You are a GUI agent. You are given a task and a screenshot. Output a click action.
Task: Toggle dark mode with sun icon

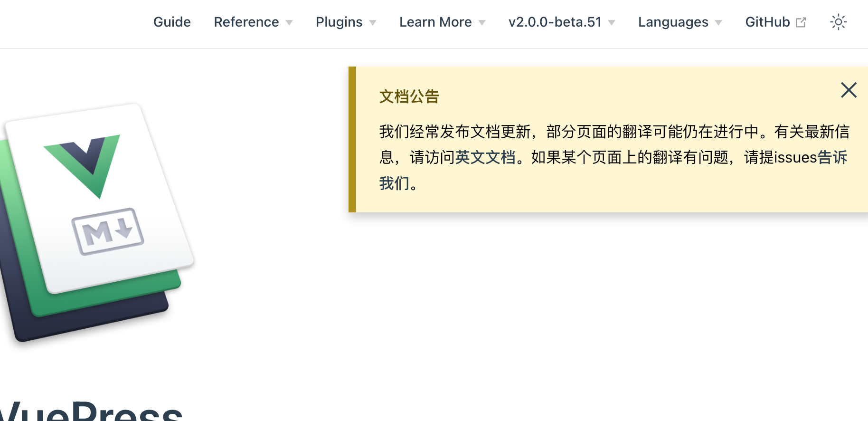[x=838, y=22]
